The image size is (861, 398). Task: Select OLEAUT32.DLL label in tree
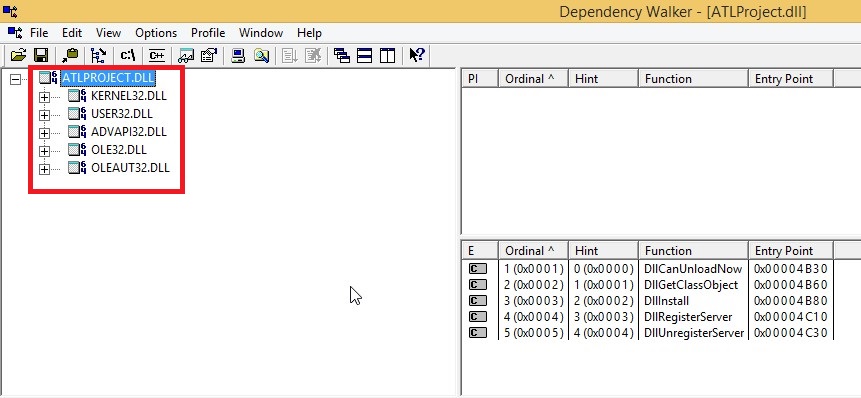tap(130, 168)
